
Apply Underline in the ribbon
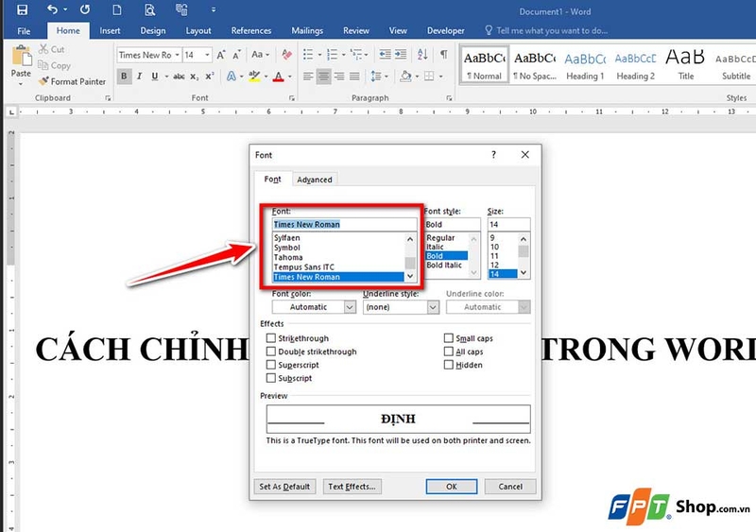click(x=154, y=77)
